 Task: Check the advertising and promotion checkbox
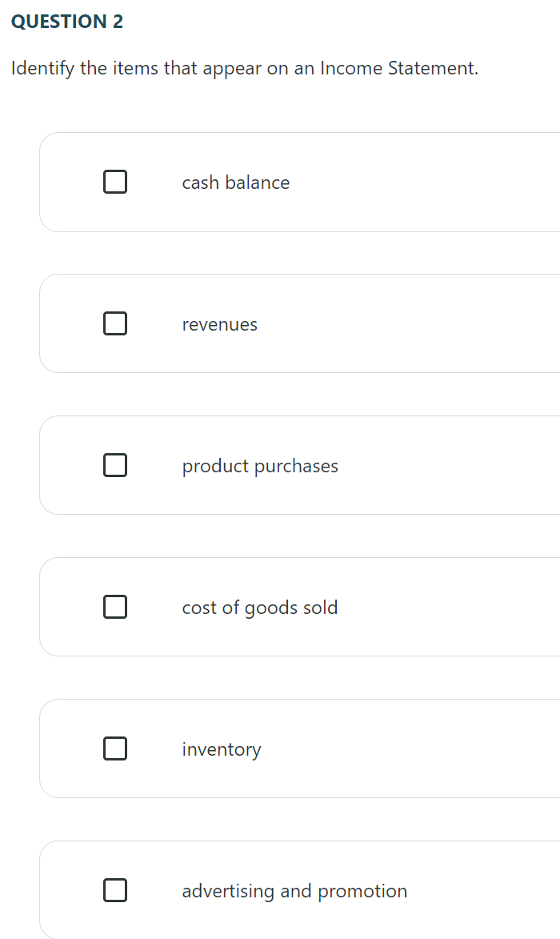click(x=115, y=890)
